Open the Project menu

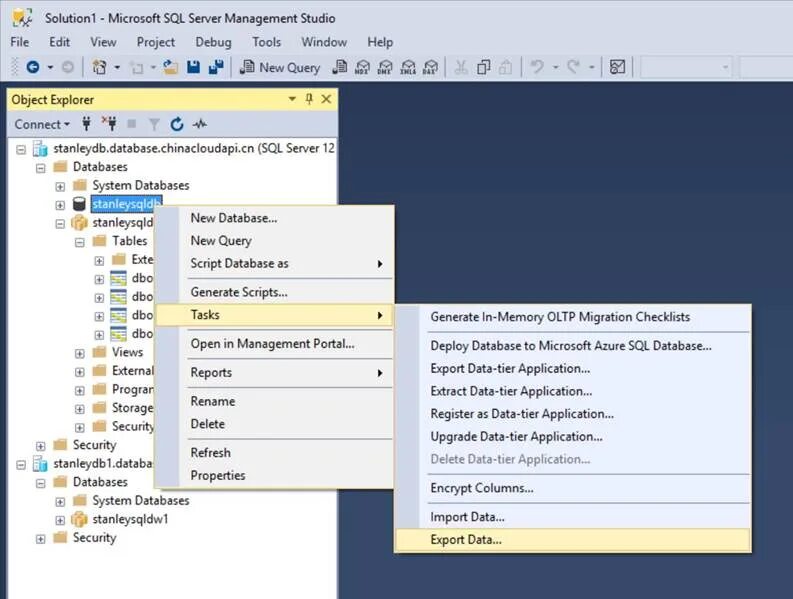[156, 42]
